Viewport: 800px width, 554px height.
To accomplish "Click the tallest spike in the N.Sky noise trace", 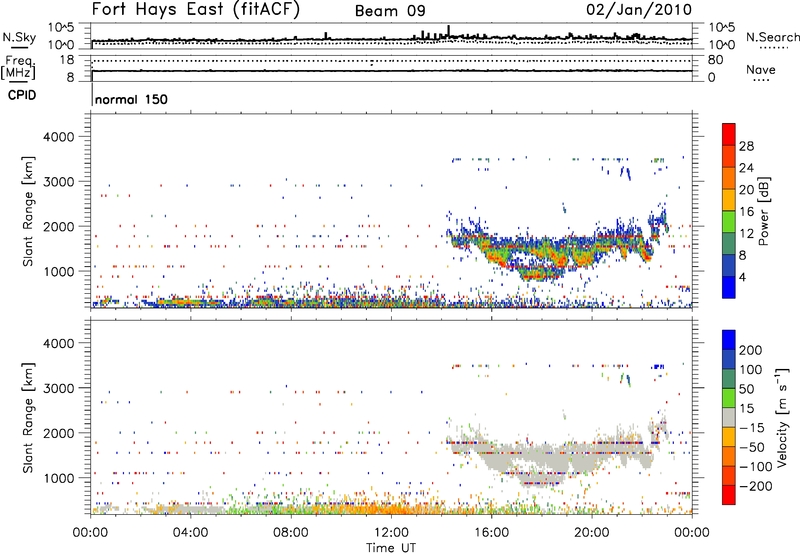I will 448,31.
